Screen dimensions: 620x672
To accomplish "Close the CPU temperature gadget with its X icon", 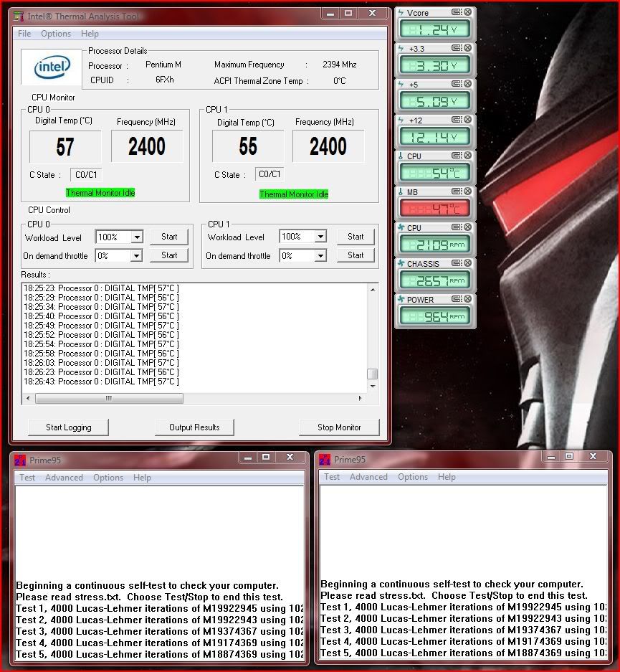I will click(467, 155).
